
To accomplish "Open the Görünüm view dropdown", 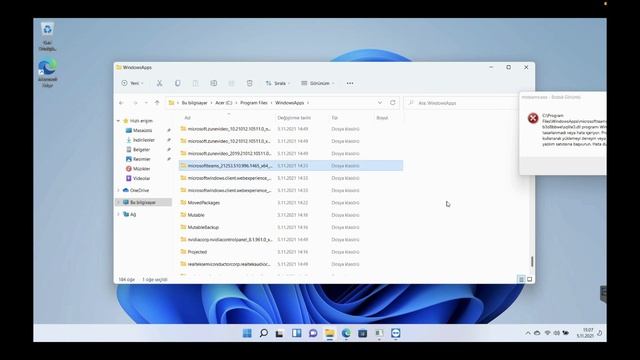I will click(x=318, y=83).
